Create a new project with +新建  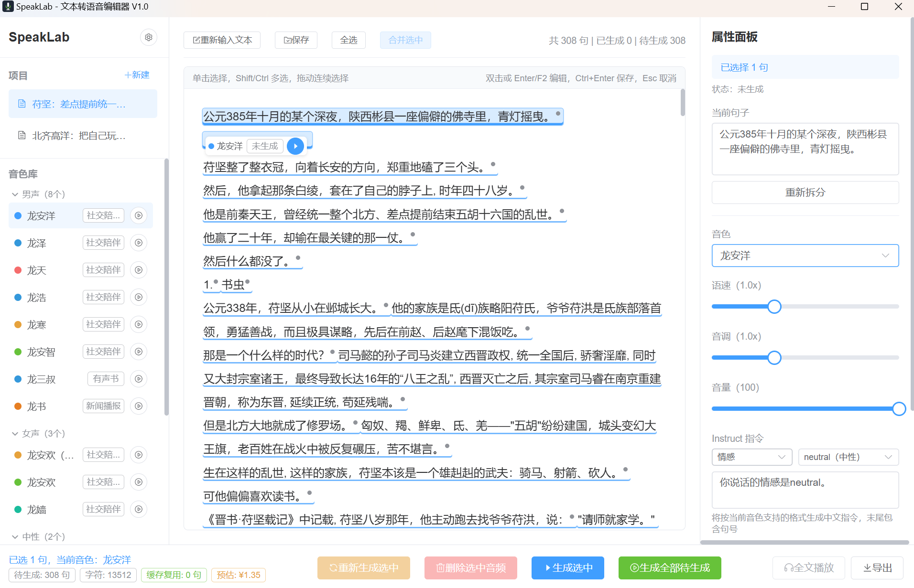[137, 75]
